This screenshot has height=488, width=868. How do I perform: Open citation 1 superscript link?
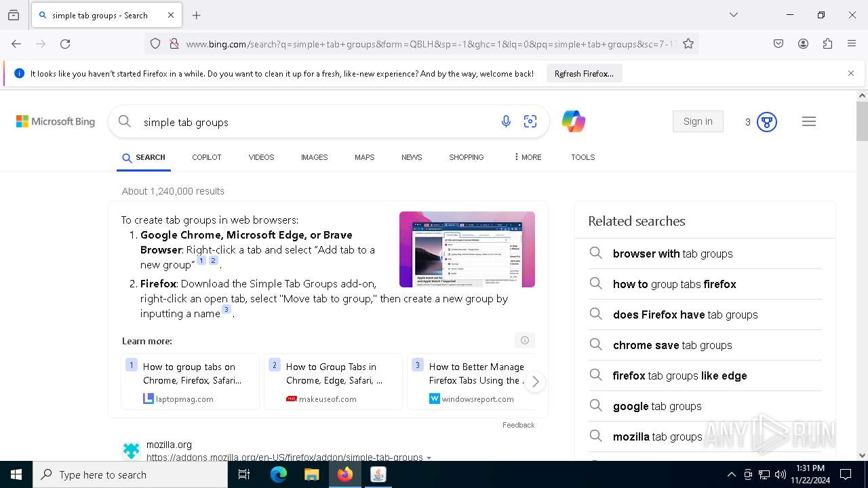(201, 260)
